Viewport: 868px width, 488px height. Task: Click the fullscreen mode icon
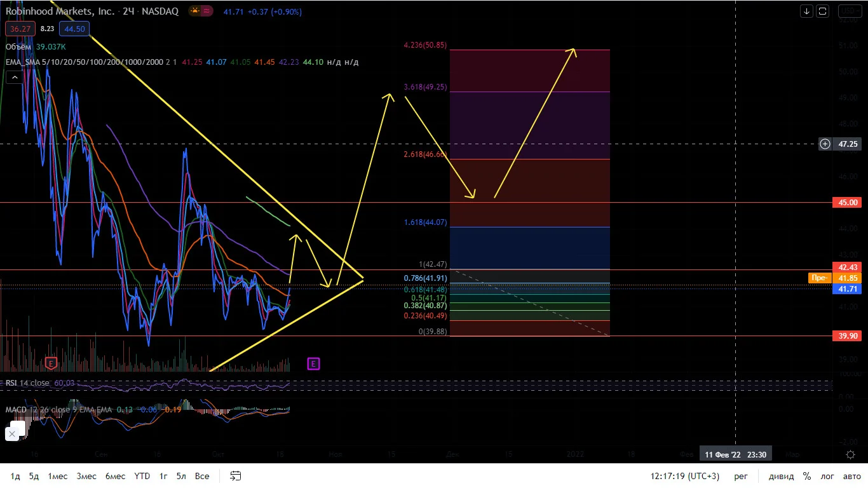(823, 11)
